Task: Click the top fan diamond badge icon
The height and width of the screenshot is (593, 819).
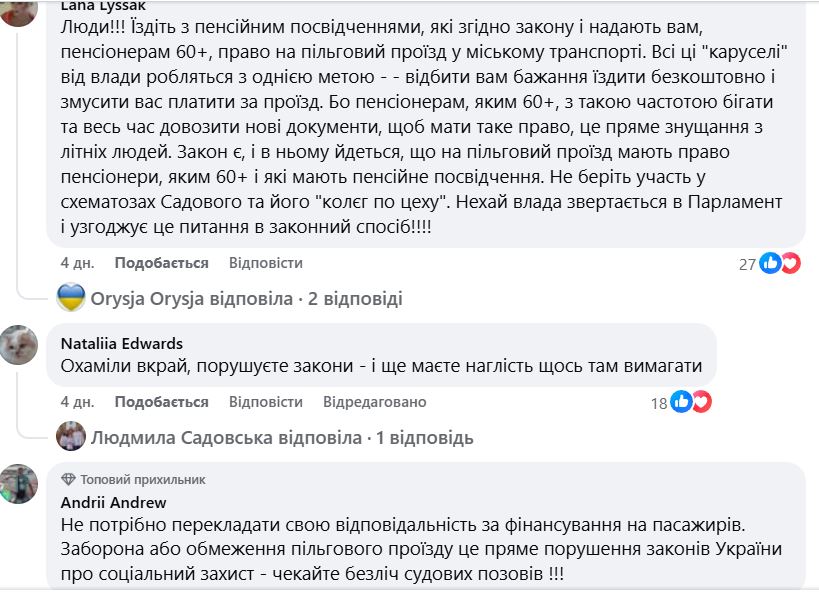Action: click(68, 478)
